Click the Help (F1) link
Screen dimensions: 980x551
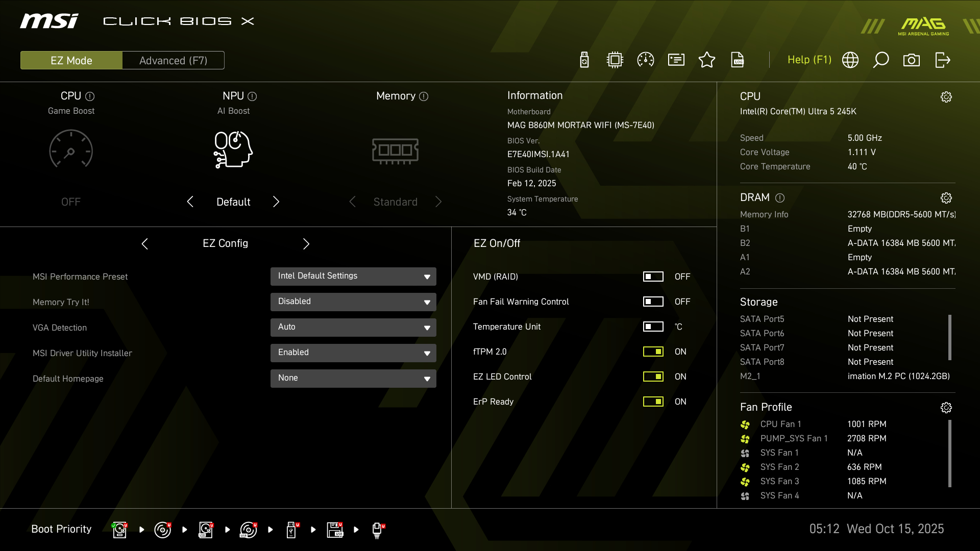point(809,60)
